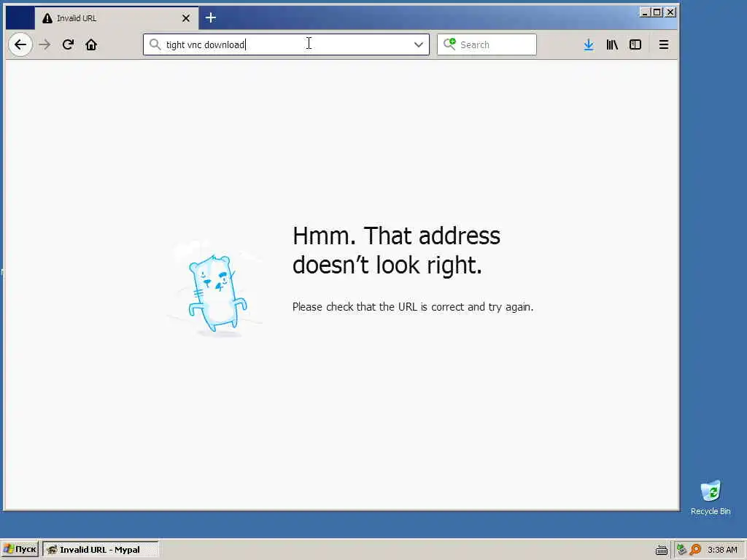Toggle the sidebars button
This screenshot has width=747, height=560.
pyautogui.click(x=635, y=44)
